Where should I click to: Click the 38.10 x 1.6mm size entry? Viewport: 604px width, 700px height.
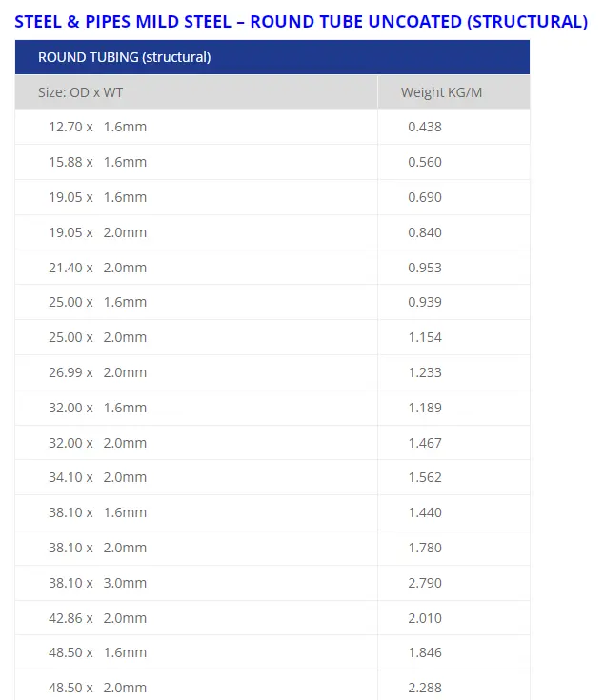pos(98,513)
